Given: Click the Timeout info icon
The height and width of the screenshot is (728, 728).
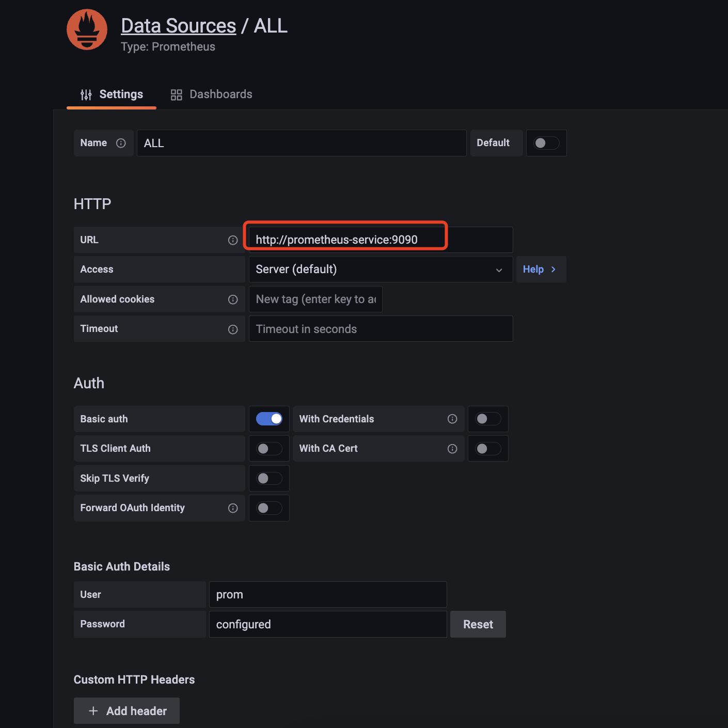Looking at the screenshot, I should pos(233,329).
